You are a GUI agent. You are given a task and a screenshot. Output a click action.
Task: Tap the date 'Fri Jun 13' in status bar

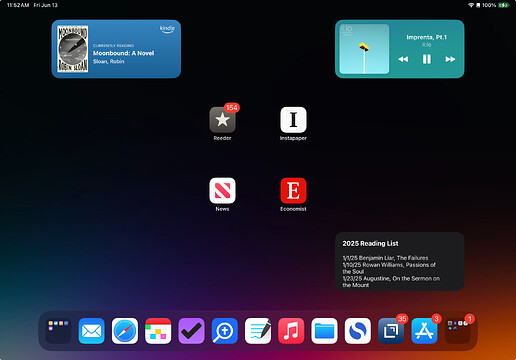[46, 5]
